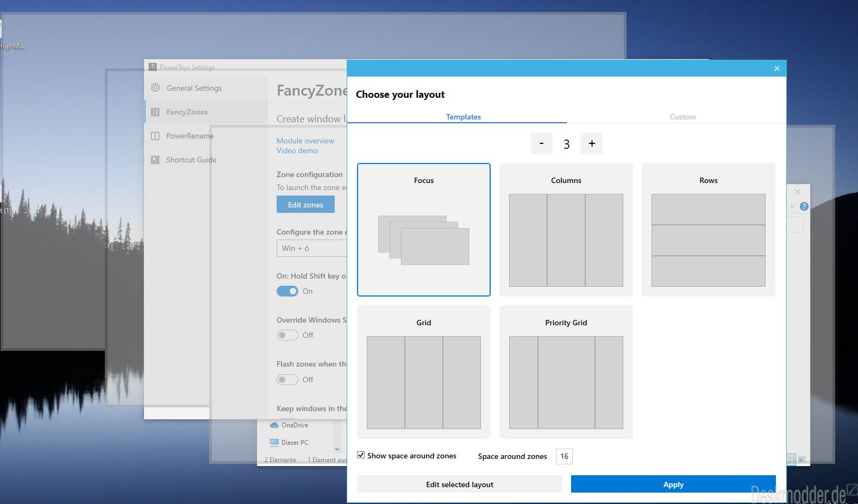Screen dimensions: 858x504
Task: Click the PowerRename sidebar icon
Action: point(155,136)
